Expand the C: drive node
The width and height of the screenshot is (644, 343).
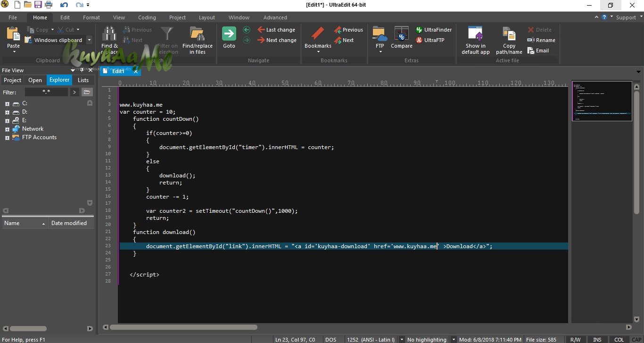tap(7, 103)
